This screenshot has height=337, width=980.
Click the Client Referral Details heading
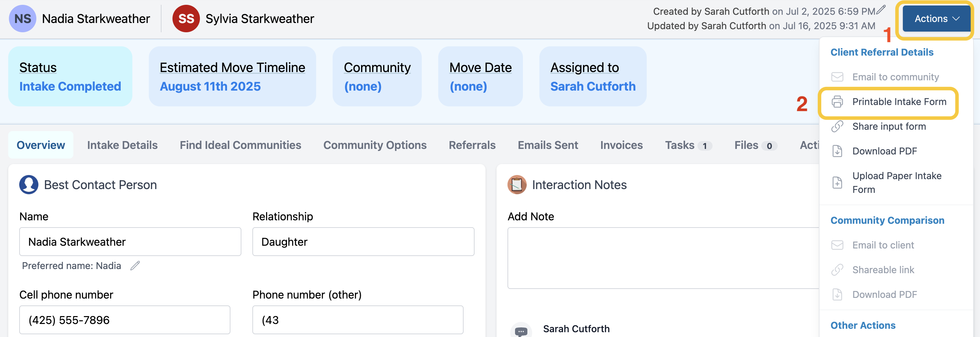pyautogui.click(x=882, y=52)
